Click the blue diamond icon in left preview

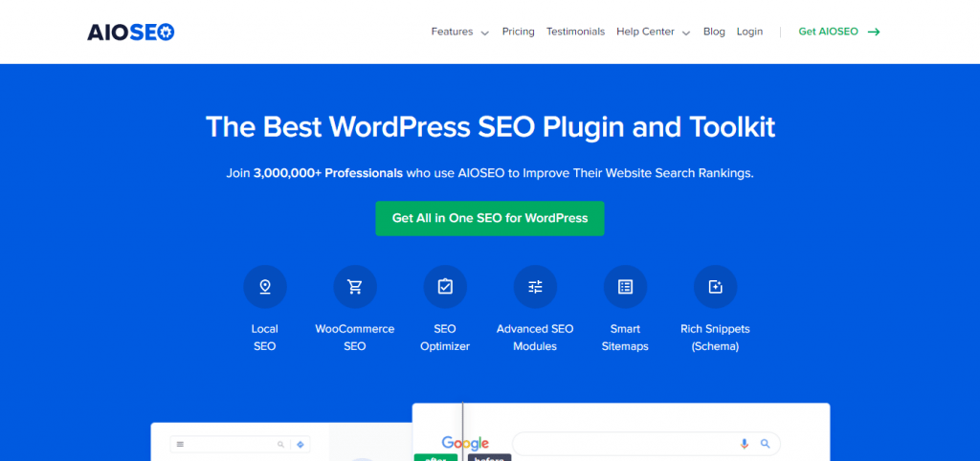[x=301, y=445]
